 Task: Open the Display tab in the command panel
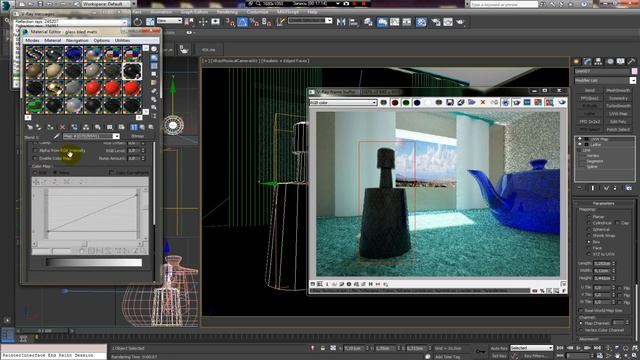[x=621, y=61]
